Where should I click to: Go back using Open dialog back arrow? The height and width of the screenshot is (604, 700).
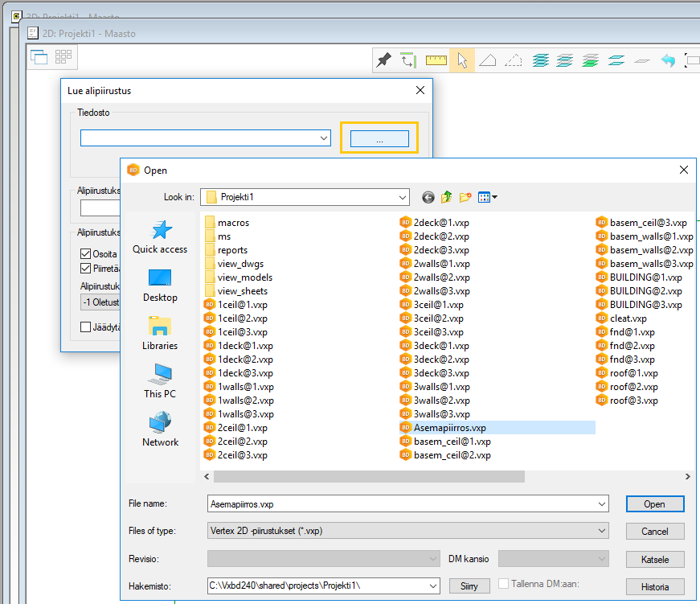click(x=428, y=197)
